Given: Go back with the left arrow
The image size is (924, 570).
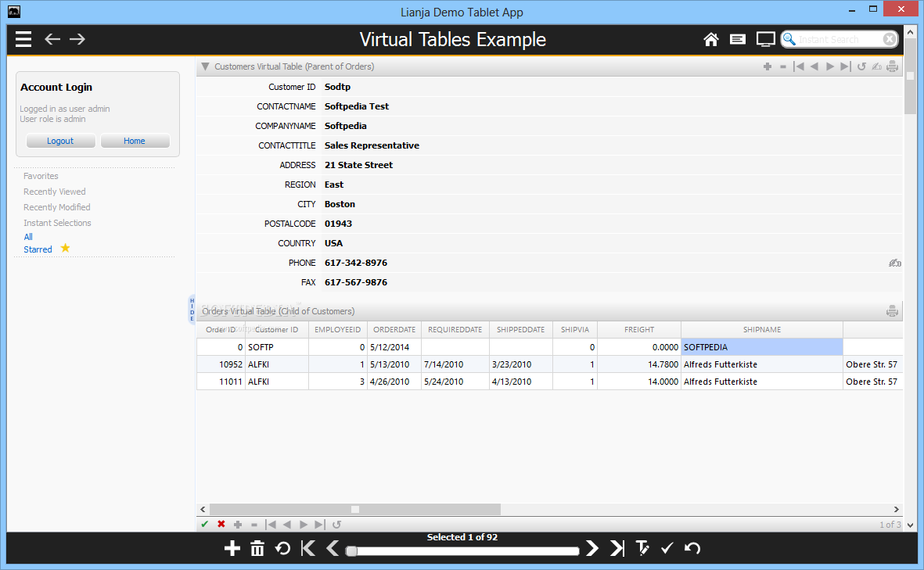Looking at the screenshot, I should point(52,39).
